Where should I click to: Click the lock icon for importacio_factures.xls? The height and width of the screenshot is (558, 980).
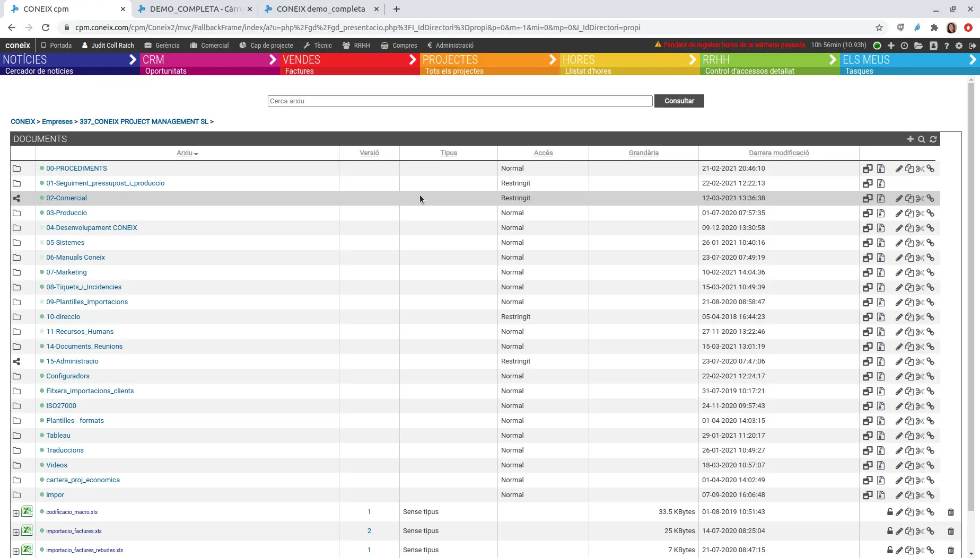click(x=890, y=531)
